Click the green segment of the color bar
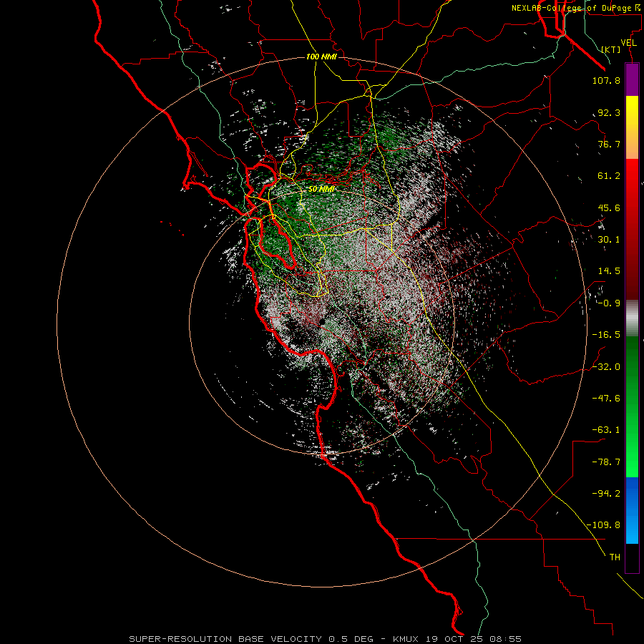This screenshot has height=644, width=644. (632, 406)
